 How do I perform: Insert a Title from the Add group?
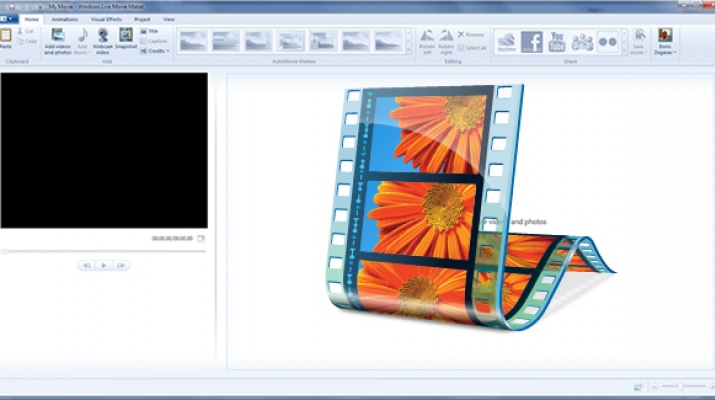149,31
